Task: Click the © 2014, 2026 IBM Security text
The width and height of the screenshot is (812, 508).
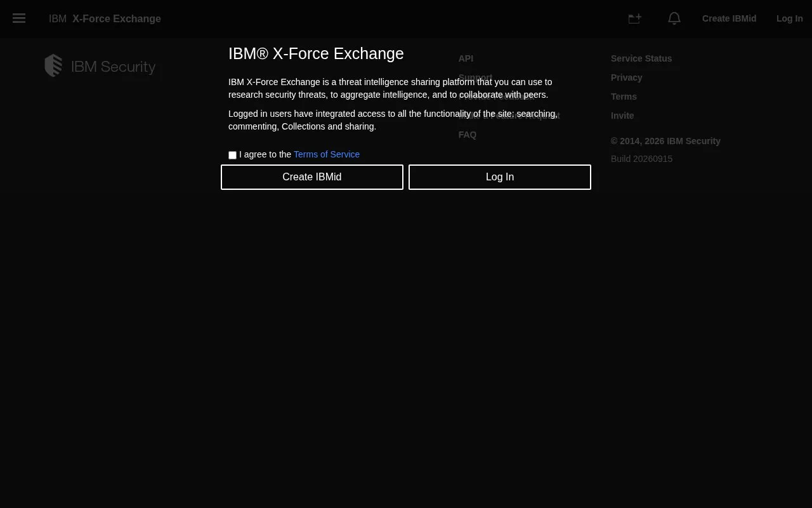Action: (665, 141)
